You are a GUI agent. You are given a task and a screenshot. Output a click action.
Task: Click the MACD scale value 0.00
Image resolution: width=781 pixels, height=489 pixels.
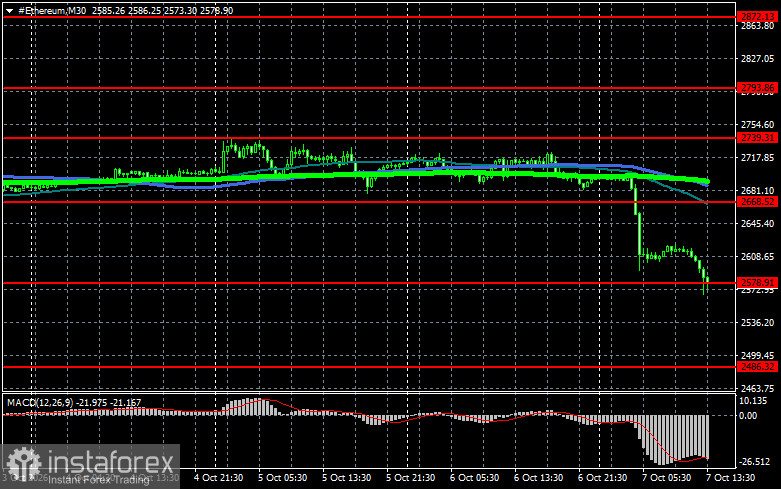point(748,416)
